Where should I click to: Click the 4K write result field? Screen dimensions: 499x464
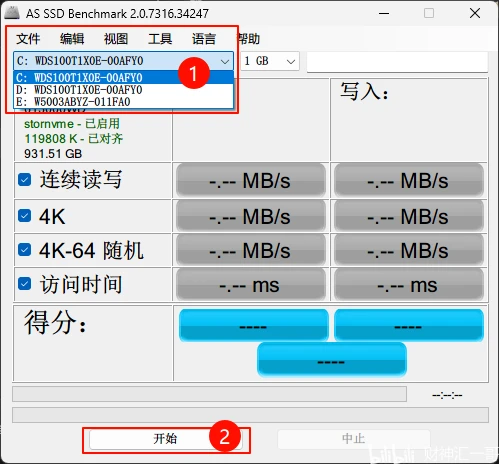(x=409, y=216)
